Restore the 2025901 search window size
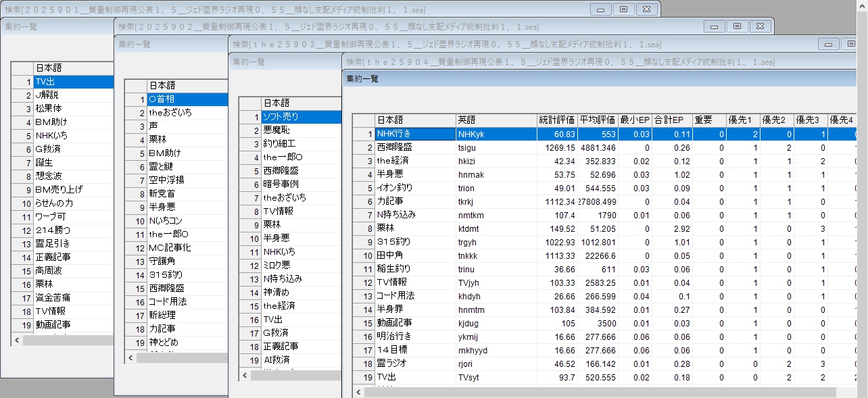868x398 pixels. 623,9
